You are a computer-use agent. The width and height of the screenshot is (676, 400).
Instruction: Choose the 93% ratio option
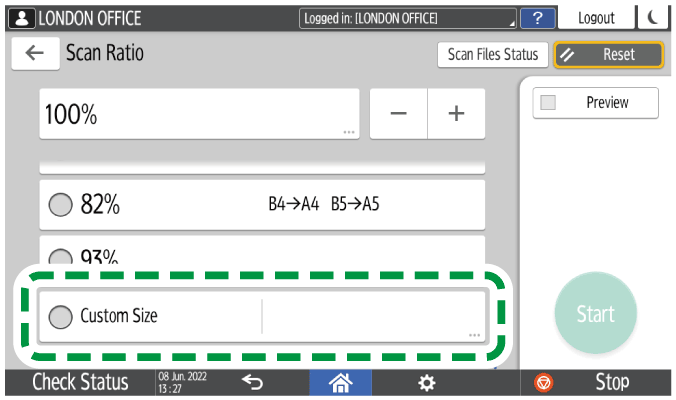(61, 257)
